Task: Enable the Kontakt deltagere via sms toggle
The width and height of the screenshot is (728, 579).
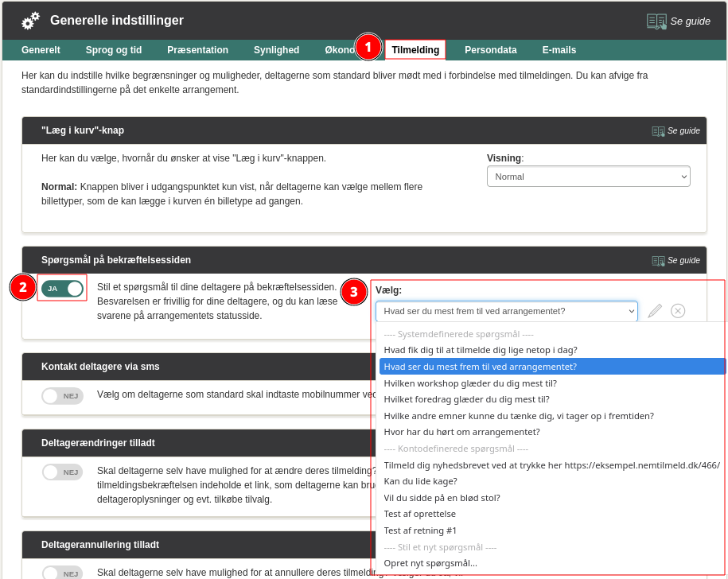Action: pos(62,396)
